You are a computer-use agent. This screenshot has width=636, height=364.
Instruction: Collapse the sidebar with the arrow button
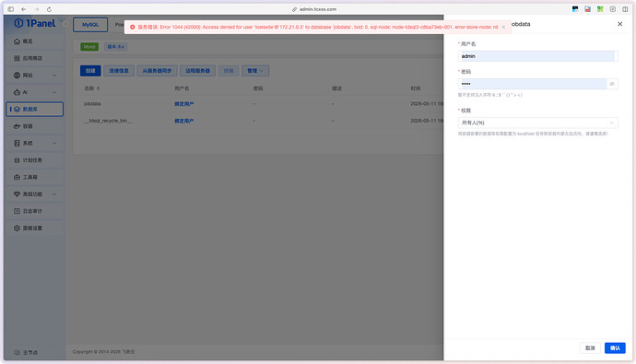tap(65, 24)
